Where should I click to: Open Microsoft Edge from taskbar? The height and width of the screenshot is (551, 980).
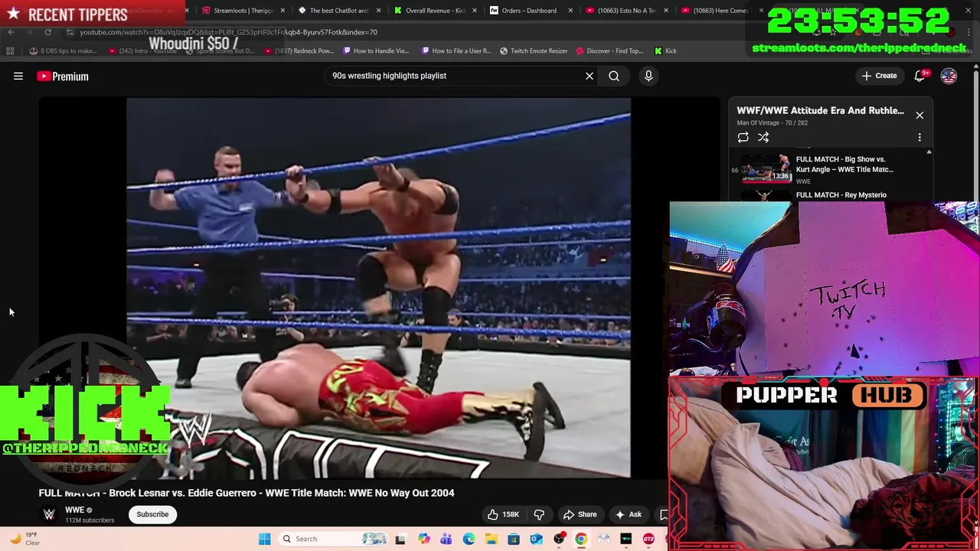click(469, 539)
